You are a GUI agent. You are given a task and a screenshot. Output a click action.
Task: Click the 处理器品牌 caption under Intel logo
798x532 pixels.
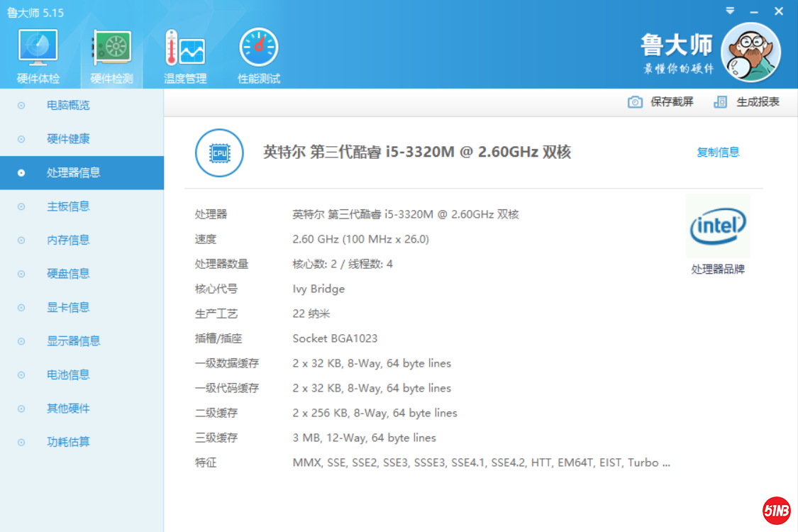coord(718,270)
